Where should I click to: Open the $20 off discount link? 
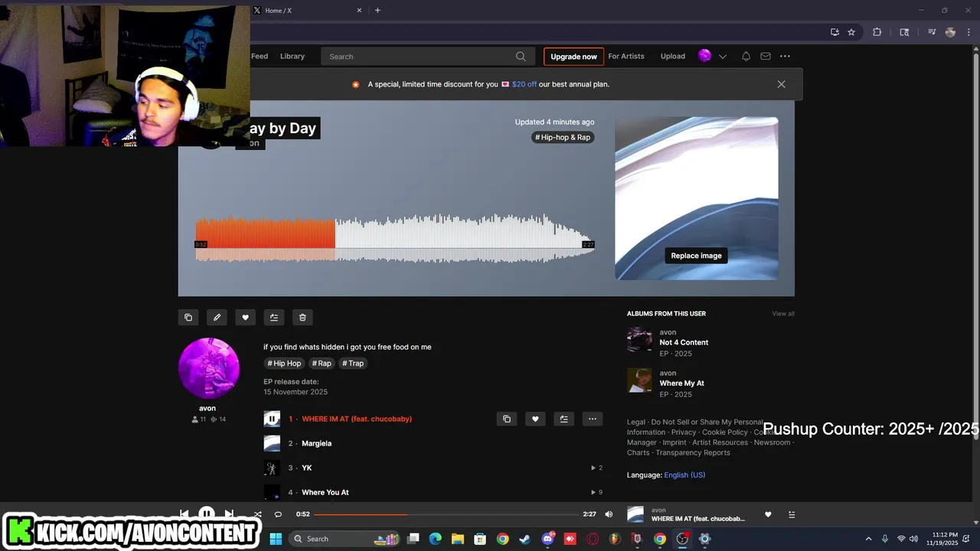524,84
